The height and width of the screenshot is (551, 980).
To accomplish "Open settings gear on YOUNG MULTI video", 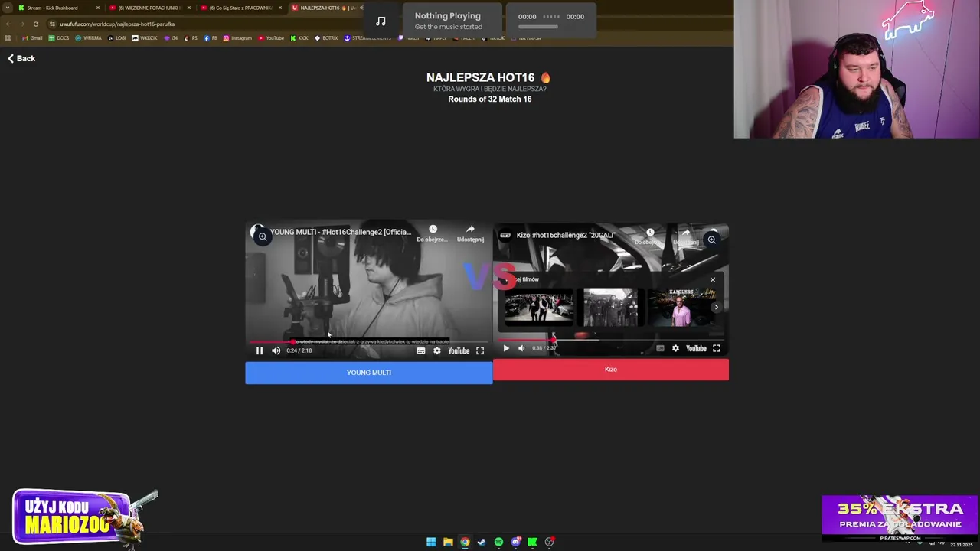I will tap(437, 350).
